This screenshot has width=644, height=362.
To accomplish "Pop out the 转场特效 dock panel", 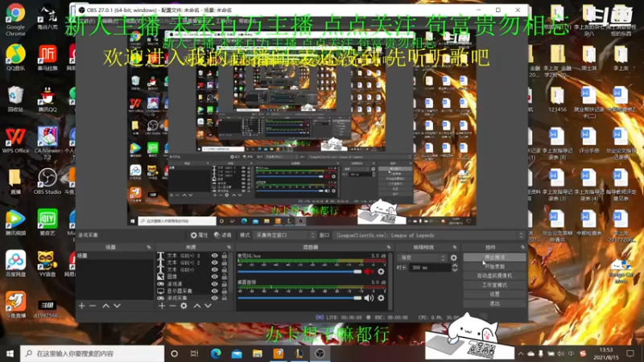I will pos(454,247).
